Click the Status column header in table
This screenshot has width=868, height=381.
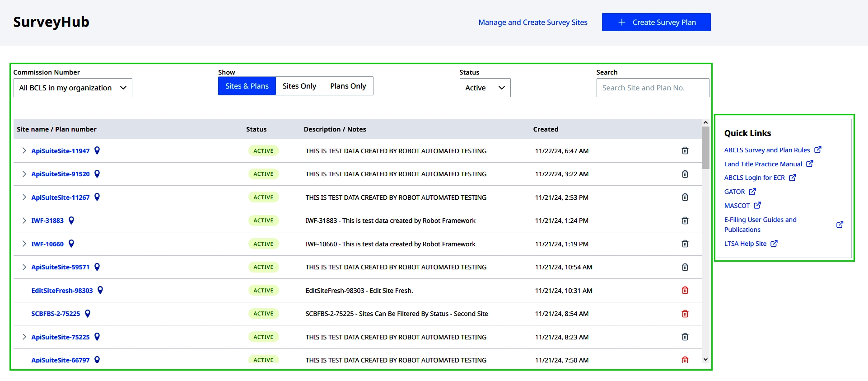pos(256,129)
